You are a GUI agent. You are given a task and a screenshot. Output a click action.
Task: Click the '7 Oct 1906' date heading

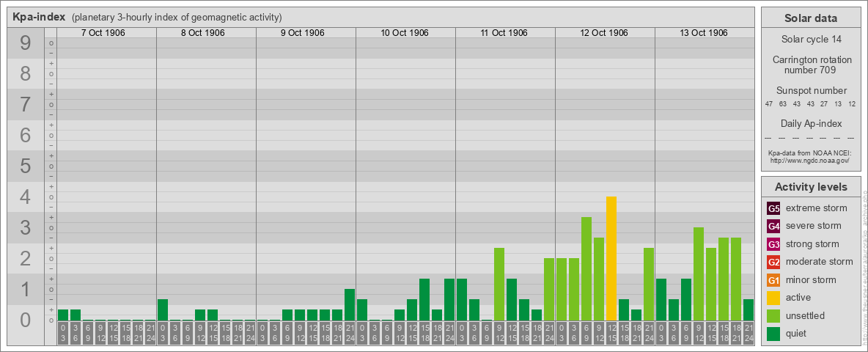pos(103,33)
